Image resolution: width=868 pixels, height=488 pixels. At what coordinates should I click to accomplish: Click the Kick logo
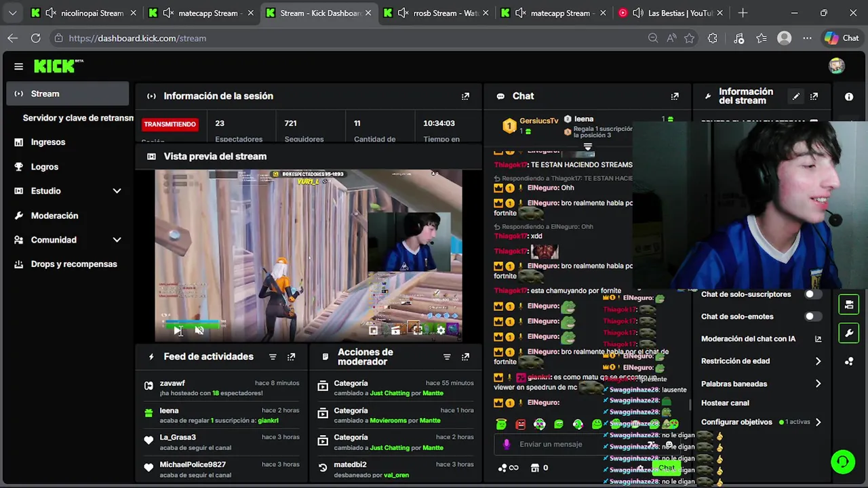(x=58, y=66)
